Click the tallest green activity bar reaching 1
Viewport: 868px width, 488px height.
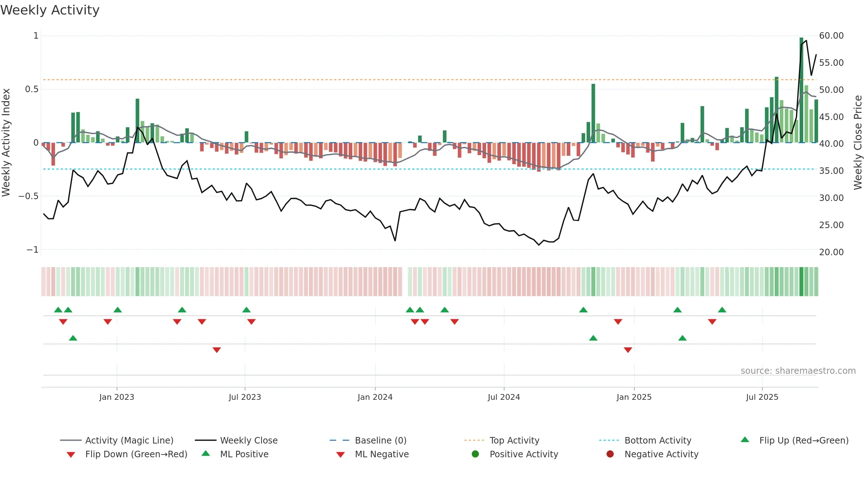pyautogui.click(x=801, y=90)
